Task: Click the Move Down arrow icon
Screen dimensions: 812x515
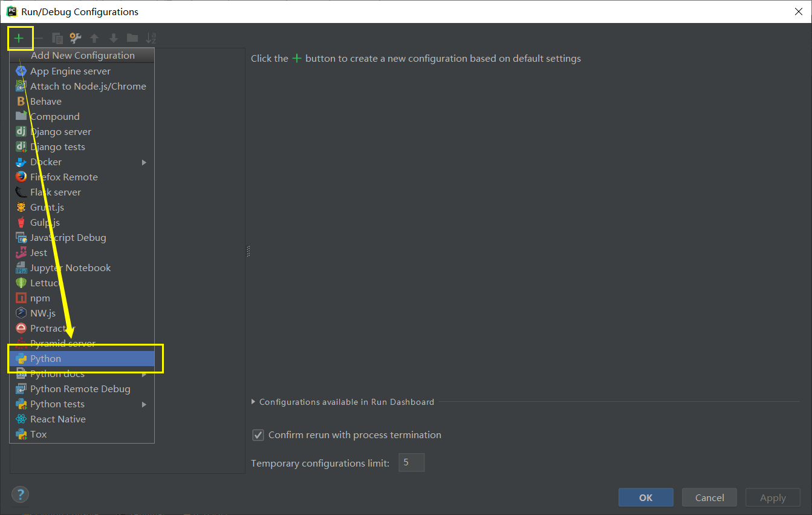Action: [x=113, y=38]
